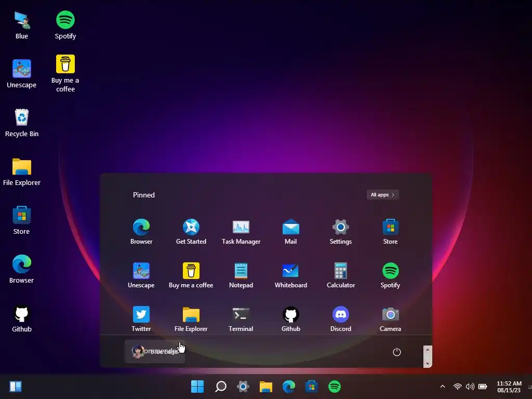
Task: Select the Unescape desktop shortcut
Action: coord(22,74)
